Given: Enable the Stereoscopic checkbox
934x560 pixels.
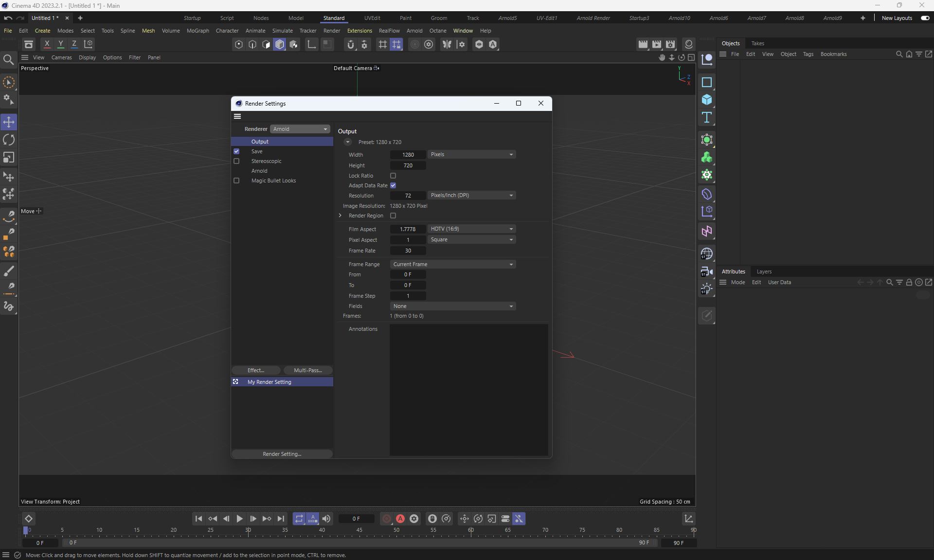Looking at the screenshot, I should coord(236,161).
